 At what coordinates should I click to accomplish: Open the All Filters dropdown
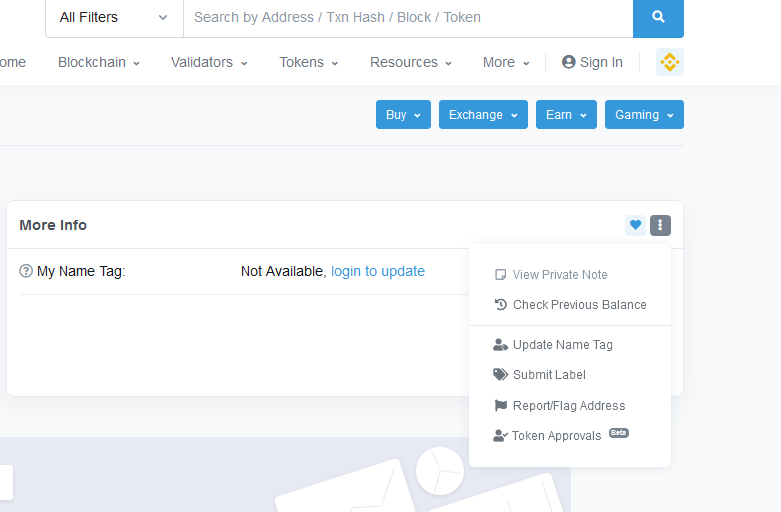114,17
